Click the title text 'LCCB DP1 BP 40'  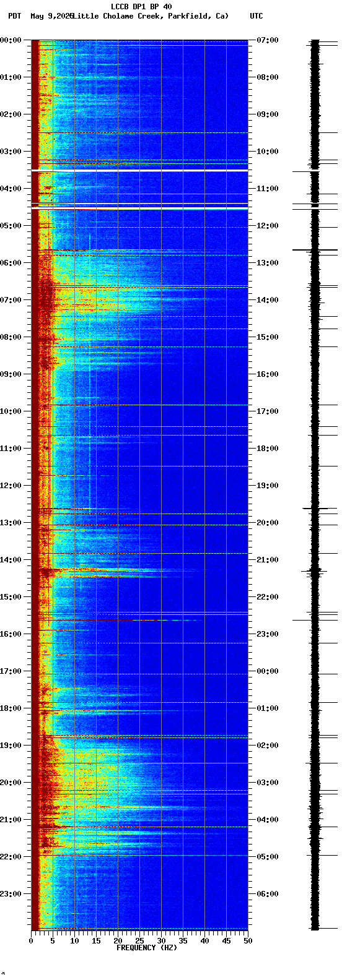pos(141,7)
